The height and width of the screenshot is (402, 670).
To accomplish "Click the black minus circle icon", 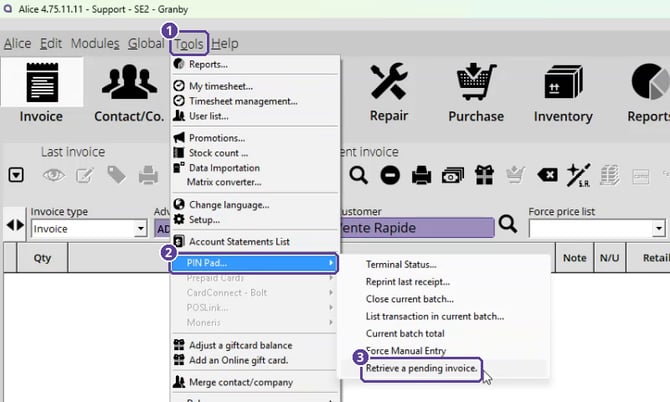I will 390,175.
